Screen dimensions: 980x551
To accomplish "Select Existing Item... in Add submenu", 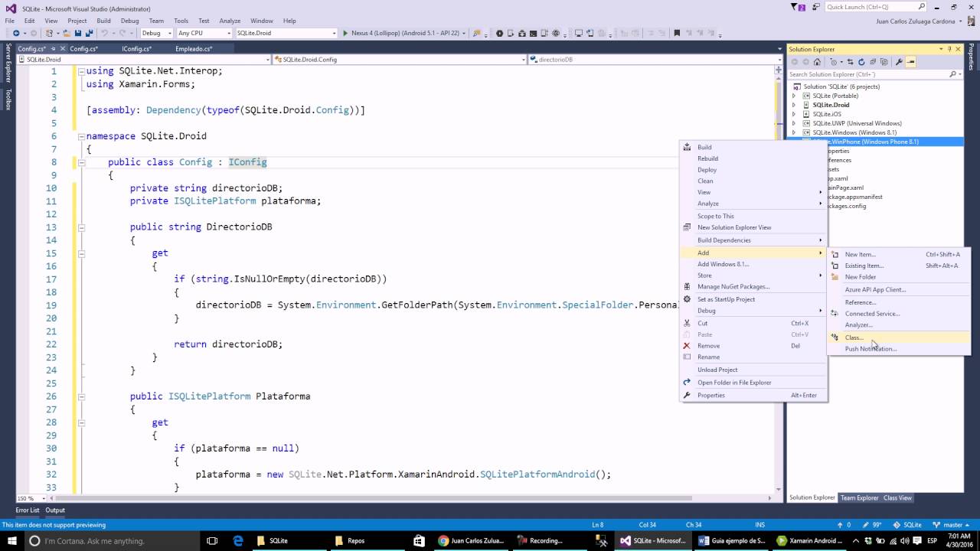I will pos(898,266).
